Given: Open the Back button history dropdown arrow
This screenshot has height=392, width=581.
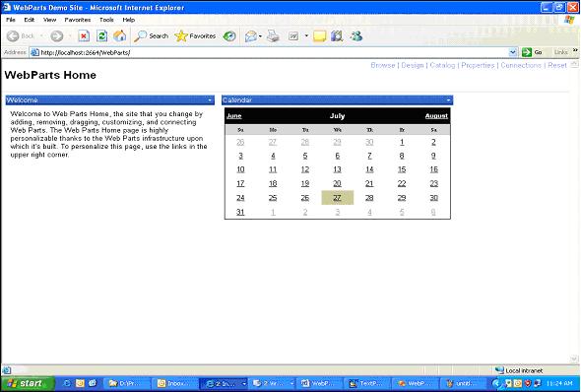Looking at the screenshot, I should 41,35.
